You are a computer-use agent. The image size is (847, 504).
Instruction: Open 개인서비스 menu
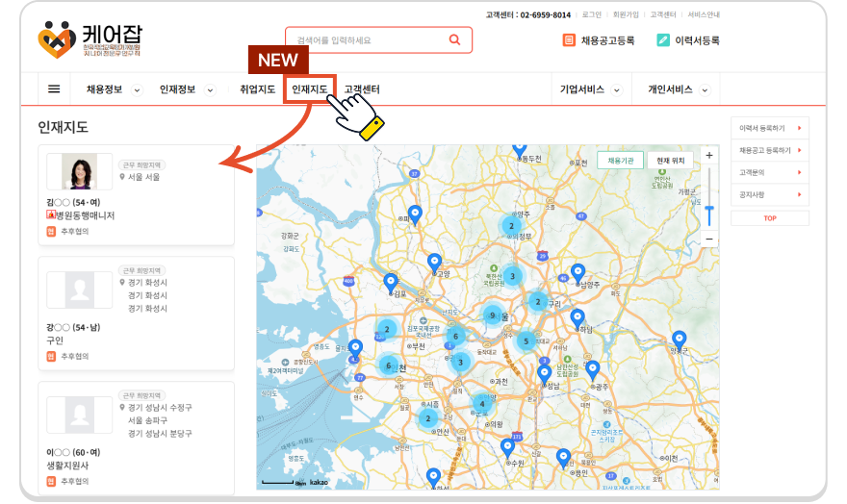coord(670,89)
